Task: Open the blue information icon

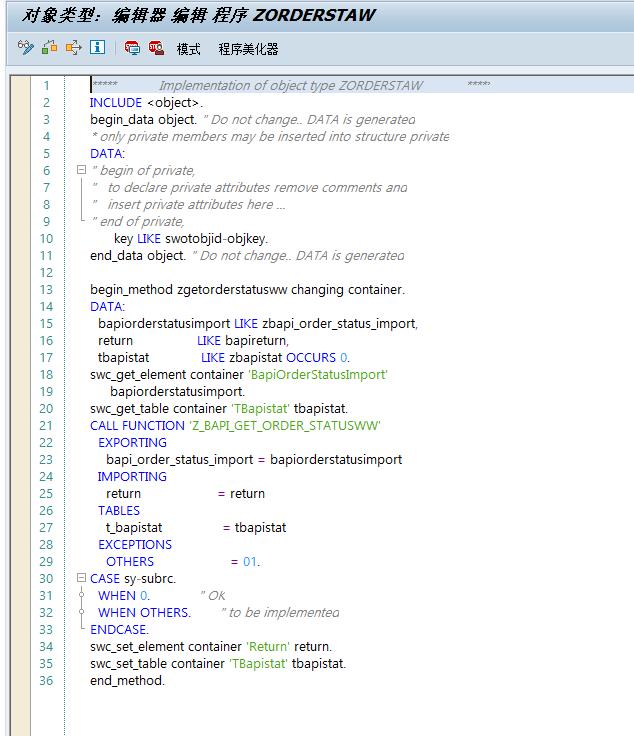Action: point(97,47)
